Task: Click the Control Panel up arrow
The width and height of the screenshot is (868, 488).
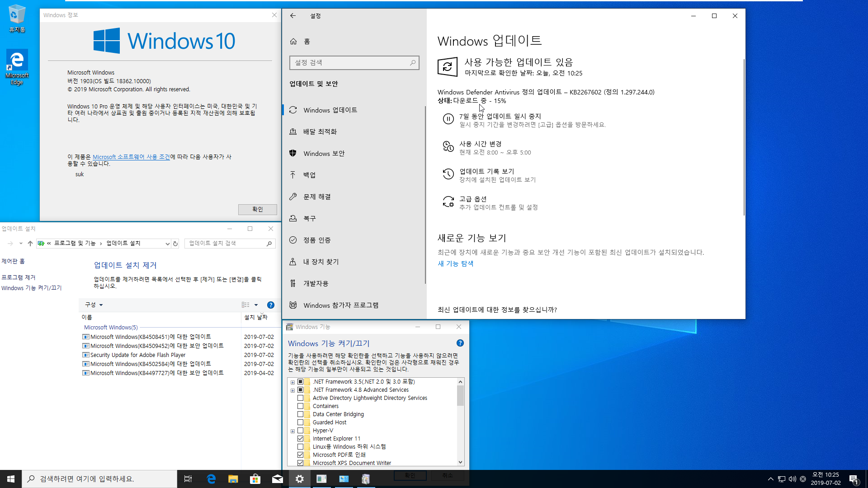Action: click(x=30, y=244)
